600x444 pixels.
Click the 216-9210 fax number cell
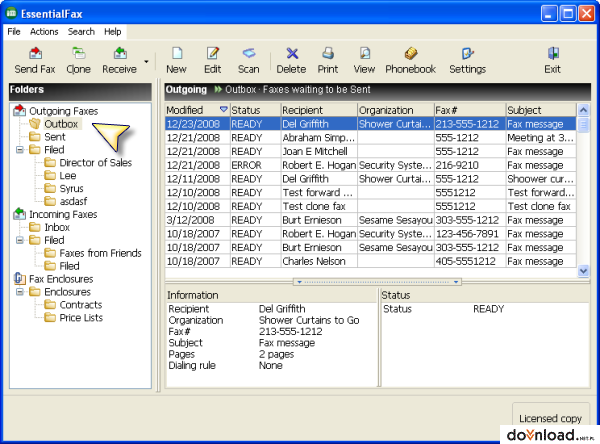(x=470, y=165)
